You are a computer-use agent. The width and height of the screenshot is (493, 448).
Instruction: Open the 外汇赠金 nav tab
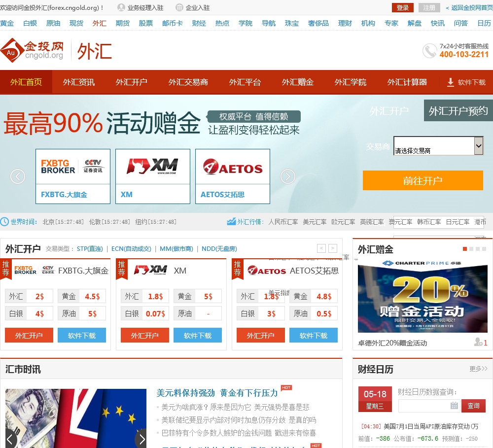[298, 82]
